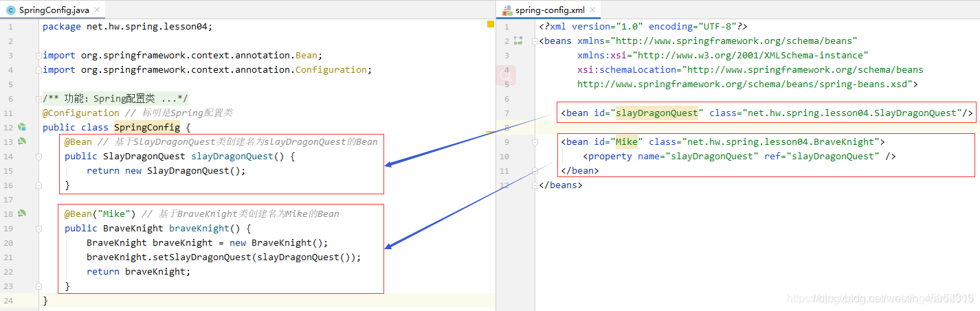Screen dimensions: 980x311
Task: Click line number 7 in spring-config.xml gutter
Action: point(506,113)
